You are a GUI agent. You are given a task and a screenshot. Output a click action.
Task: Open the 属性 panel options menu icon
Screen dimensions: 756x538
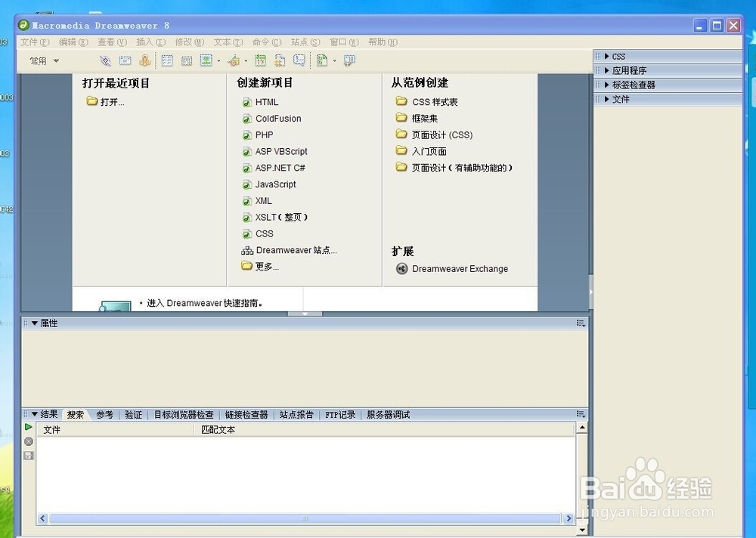click(x=581, y=323)
